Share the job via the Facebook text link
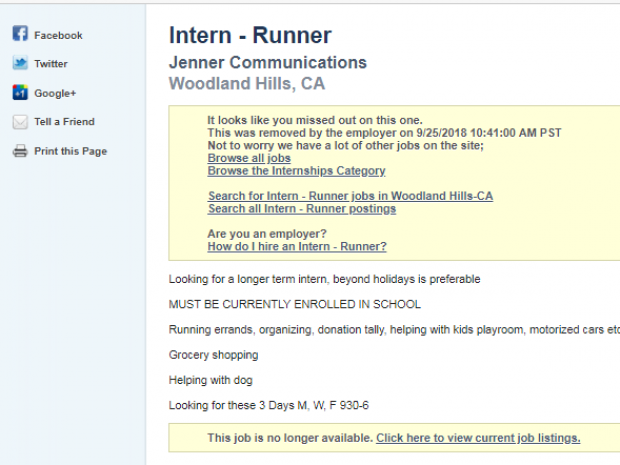Screen dimensions: 620x465 (x=58, y=35)
